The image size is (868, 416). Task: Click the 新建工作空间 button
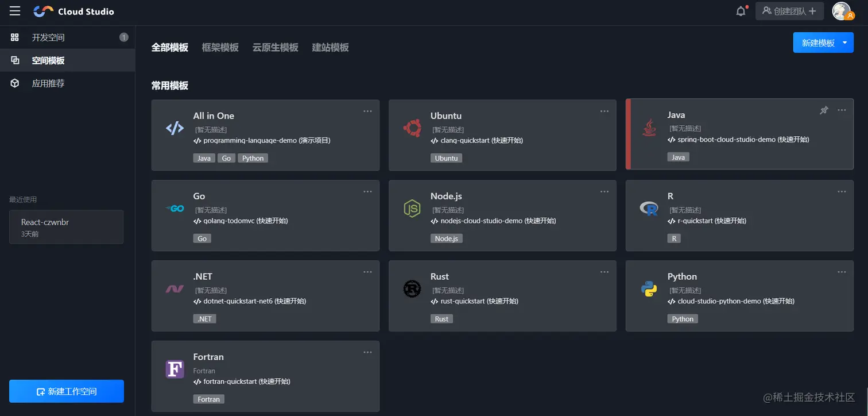[x=67, y=391]
